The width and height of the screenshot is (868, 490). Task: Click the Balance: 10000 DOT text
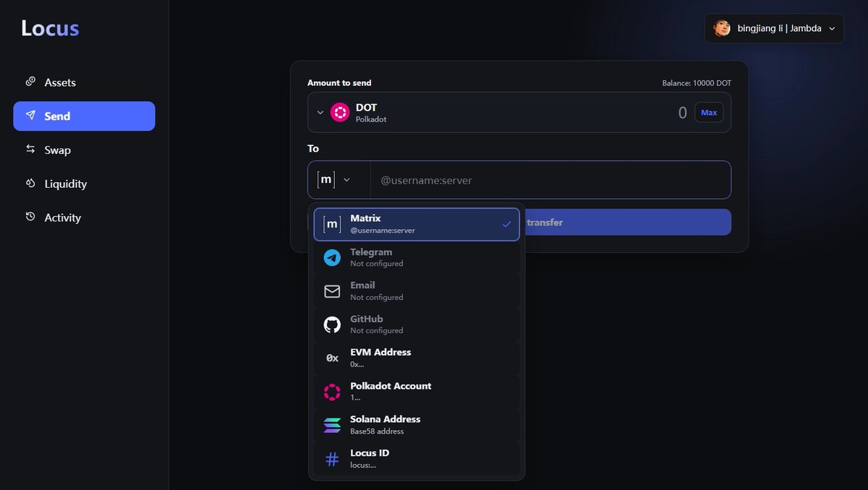coord(697,83)
